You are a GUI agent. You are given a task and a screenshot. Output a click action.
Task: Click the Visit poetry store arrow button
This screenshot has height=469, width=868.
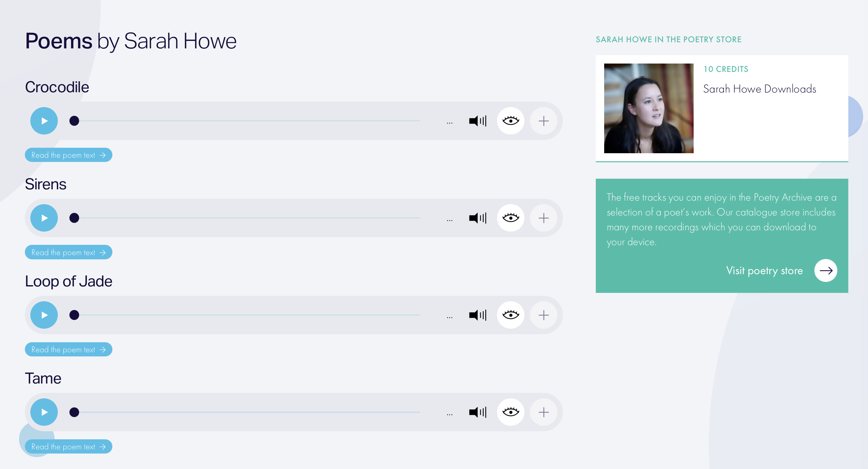[825, 270]
